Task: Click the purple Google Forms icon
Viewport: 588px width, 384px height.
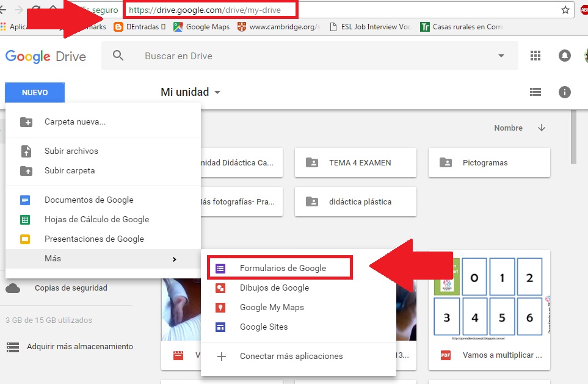Action: pyautogui.click(x=220, y=268)
